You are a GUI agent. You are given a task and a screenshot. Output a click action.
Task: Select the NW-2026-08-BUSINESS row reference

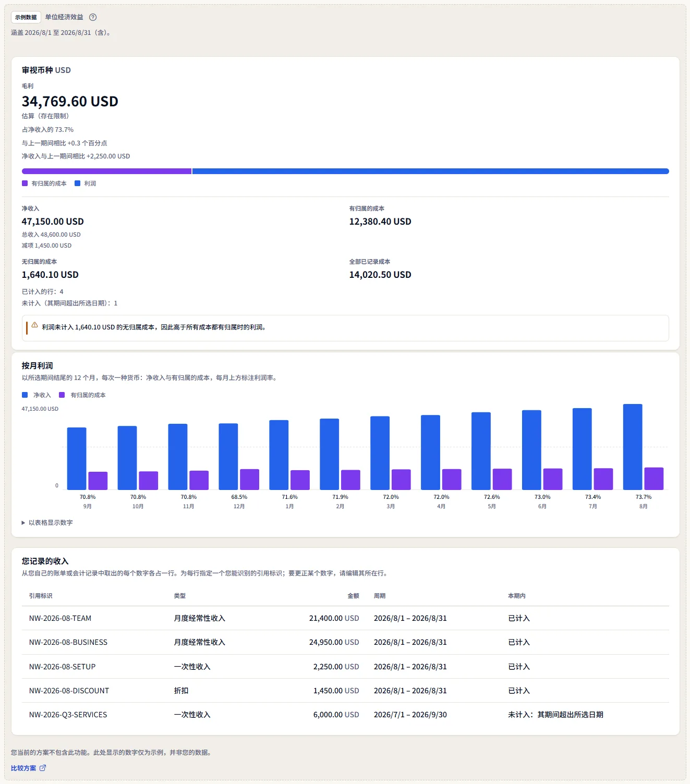pos(68,642)
